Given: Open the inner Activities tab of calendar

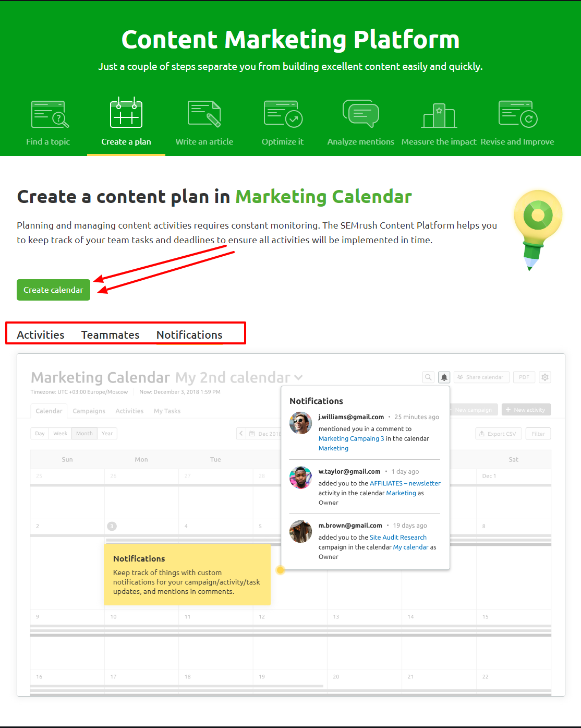Looking at the screenshot, I should click(129, 411).
